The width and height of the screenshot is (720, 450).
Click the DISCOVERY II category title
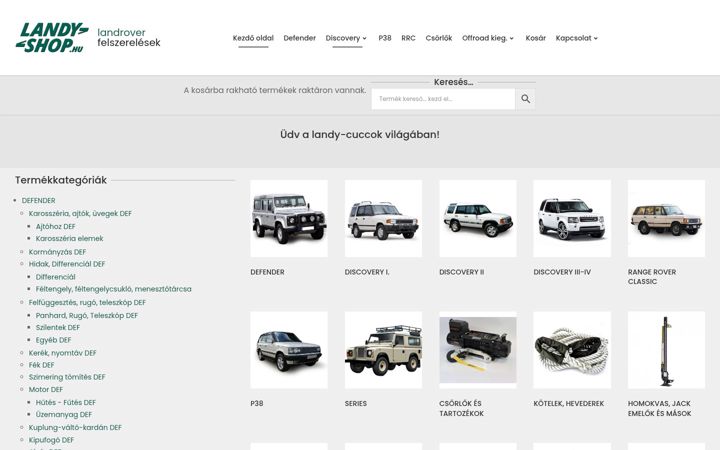(461, 272)
